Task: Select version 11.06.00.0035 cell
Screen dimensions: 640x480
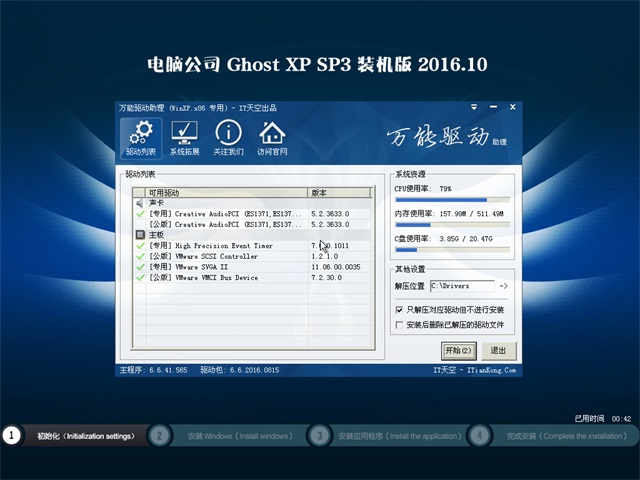Action: coord(336,267)
